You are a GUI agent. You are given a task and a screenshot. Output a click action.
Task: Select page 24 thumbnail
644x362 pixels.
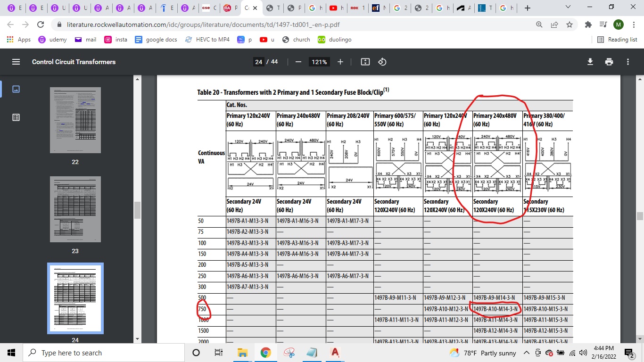pos(75,298)
